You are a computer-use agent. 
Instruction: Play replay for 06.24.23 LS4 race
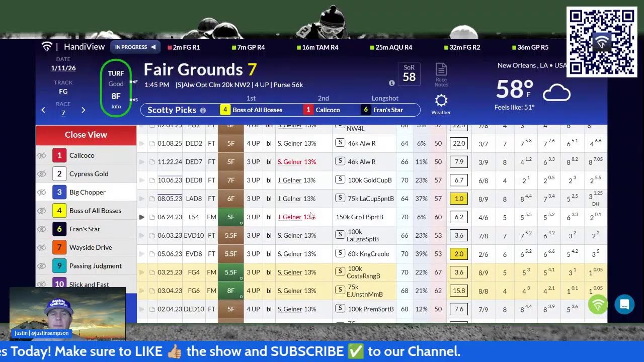click(142, 217)
